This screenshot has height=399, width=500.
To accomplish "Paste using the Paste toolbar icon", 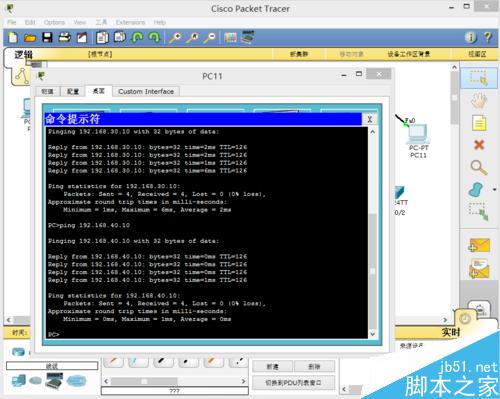I will pos(120,37).
